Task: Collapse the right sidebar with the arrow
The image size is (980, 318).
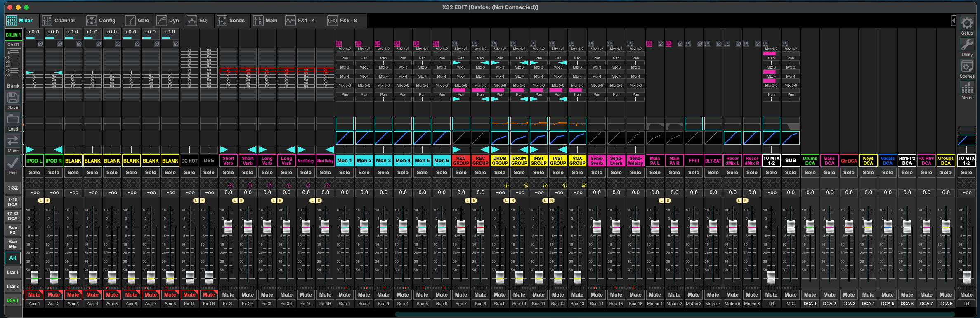Action: click(954, 20)
